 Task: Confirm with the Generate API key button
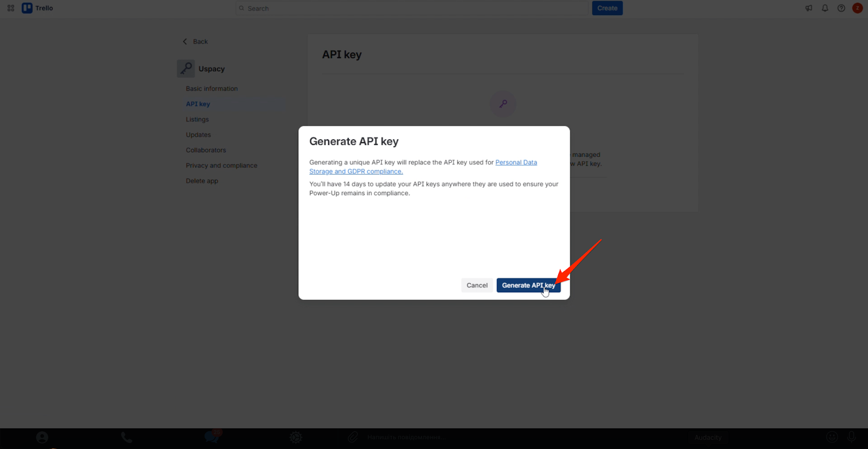click(528, 285)
